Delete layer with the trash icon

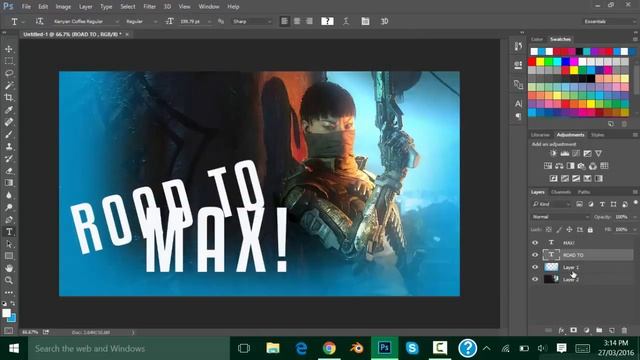point(624,330)
